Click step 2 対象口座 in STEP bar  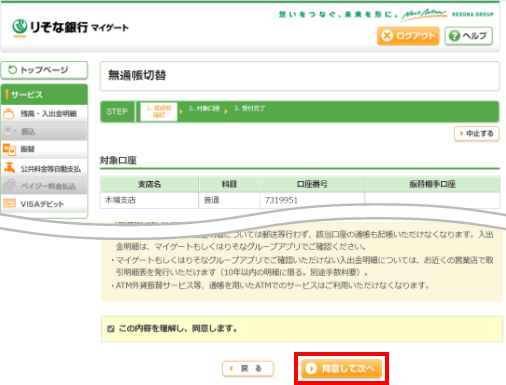point(204,108)
